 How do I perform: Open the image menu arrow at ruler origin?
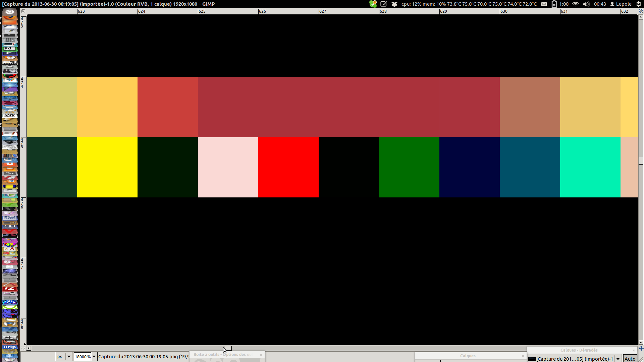[x=23, y=11]
